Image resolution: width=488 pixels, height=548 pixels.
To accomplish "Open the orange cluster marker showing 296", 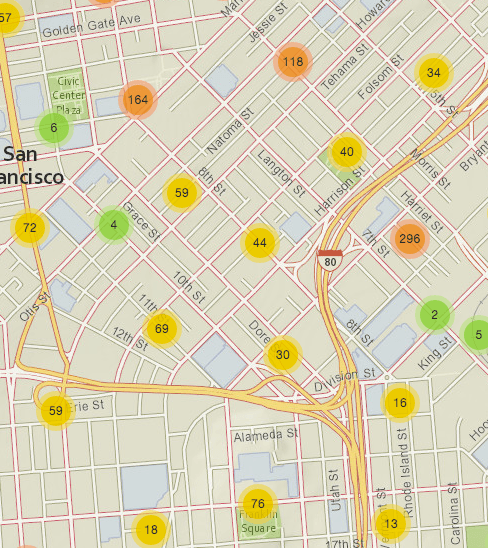I will [409, 239].
